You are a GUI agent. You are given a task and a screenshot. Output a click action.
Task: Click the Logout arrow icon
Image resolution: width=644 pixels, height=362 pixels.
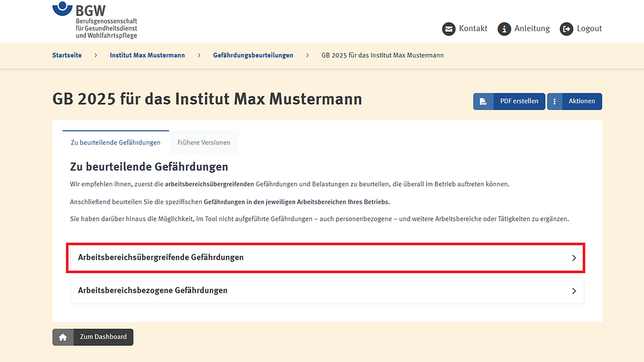click(x=566, y=29)
